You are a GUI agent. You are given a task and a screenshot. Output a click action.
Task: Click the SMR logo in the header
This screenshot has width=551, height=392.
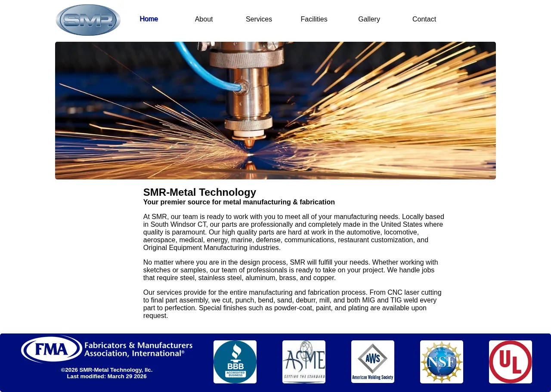tap(88, 20)
